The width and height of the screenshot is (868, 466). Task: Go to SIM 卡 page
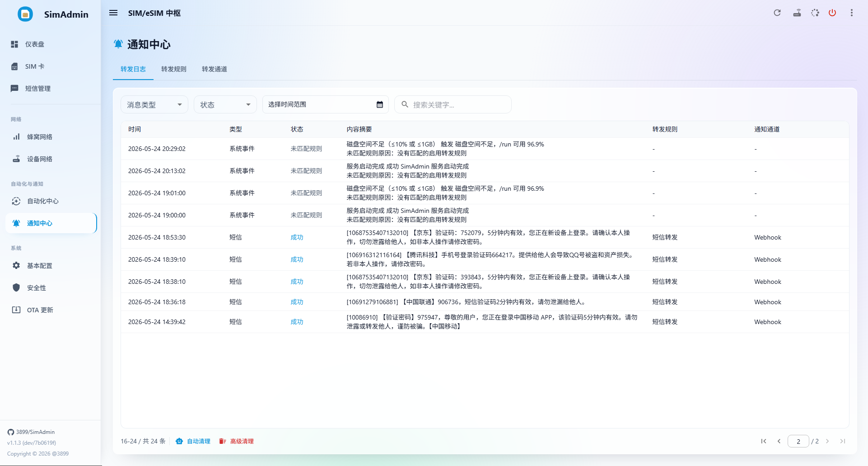pos(51,66)
